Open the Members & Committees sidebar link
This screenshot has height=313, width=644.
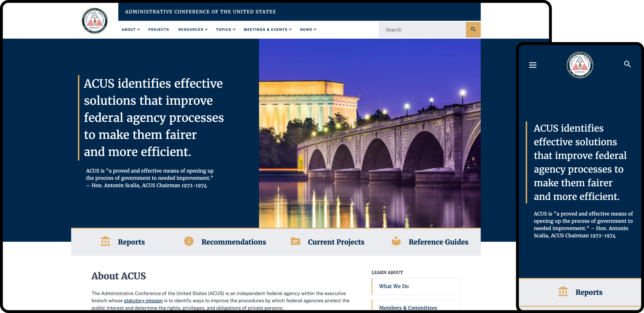(x=416, y=306)
